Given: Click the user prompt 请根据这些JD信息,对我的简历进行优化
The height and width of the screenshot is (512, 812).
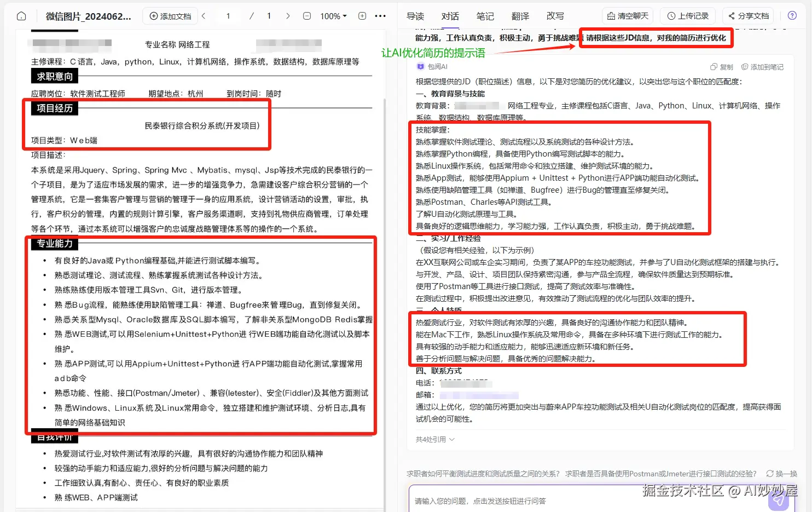Looking at the screenshot, I should (656, 38).
